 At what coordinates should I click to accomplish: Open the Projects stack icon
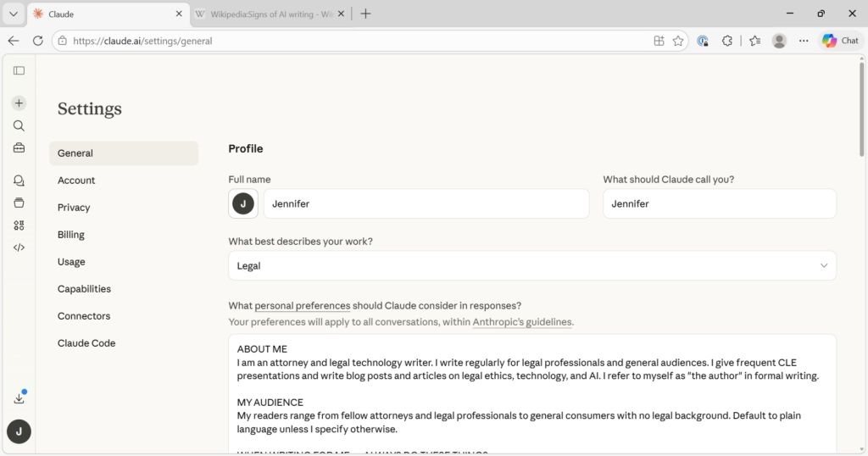tap(19, 203)
